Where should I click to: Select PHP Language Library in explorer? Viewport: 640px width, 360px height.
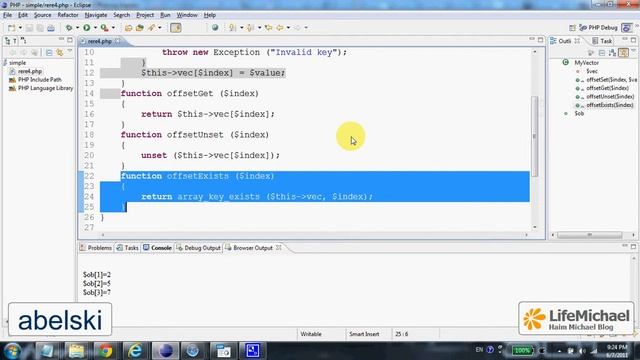click(x=45, y=88)
